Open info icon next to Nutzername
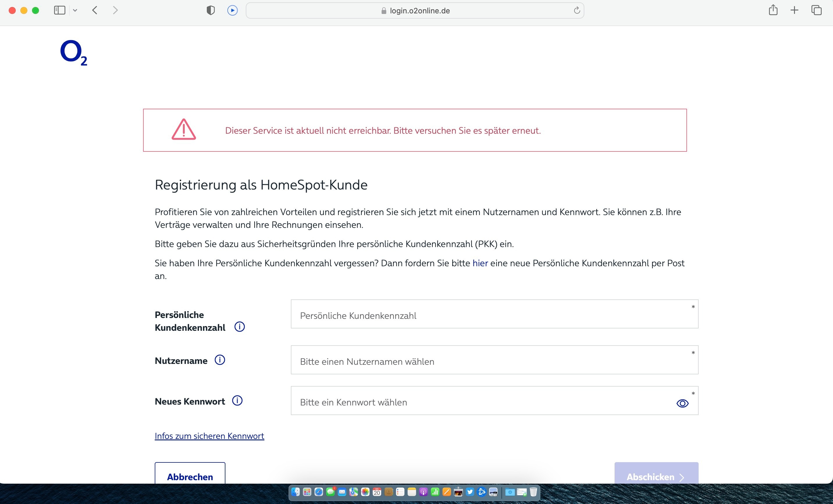 coord(220,360)
